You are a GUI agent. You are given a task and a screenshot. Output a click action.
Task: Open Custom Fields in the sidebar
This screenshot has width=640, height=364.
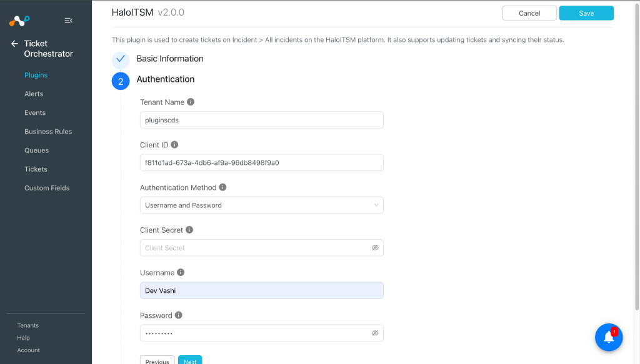(47, 188)
